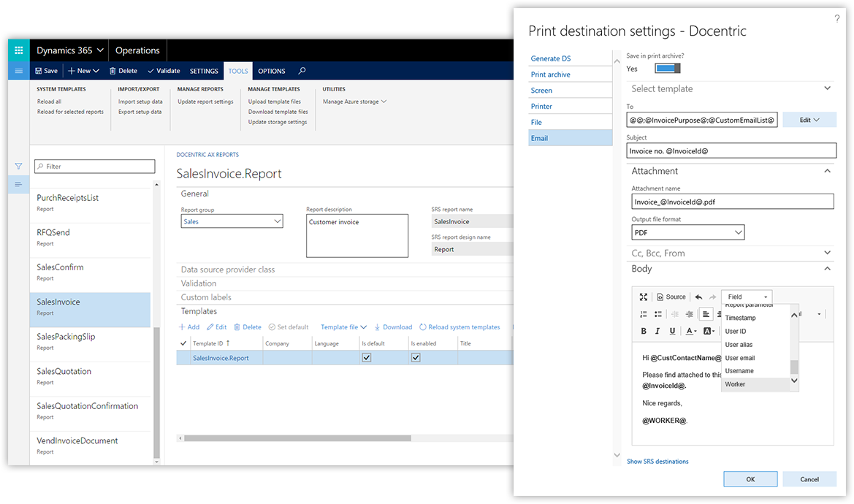
Task: Click the Subject input field
Action: [x=731, y=150]
